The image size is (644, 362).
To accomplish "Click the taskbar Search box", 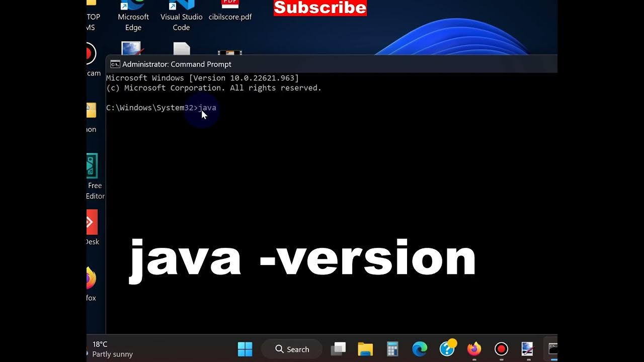I will tap(292, 349).
